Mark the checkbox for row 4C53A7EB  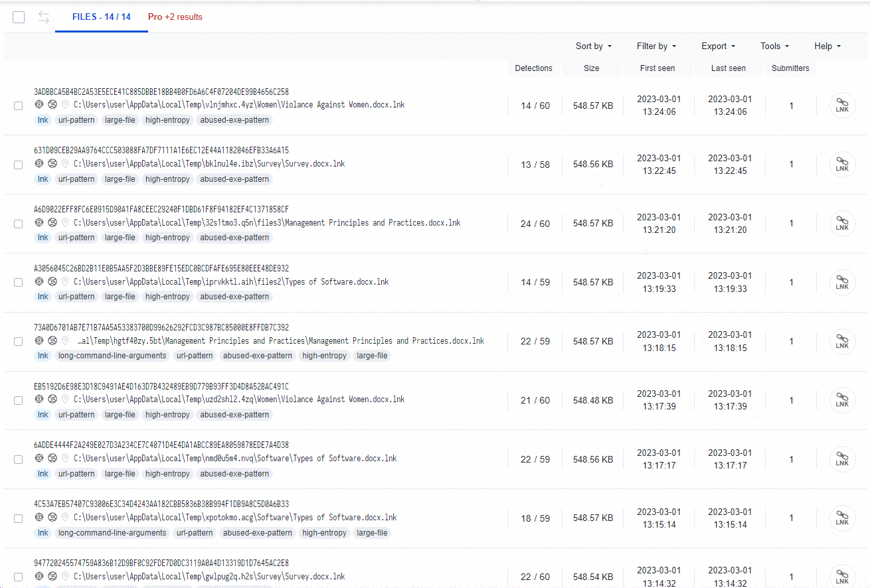(x=19, y=518)
